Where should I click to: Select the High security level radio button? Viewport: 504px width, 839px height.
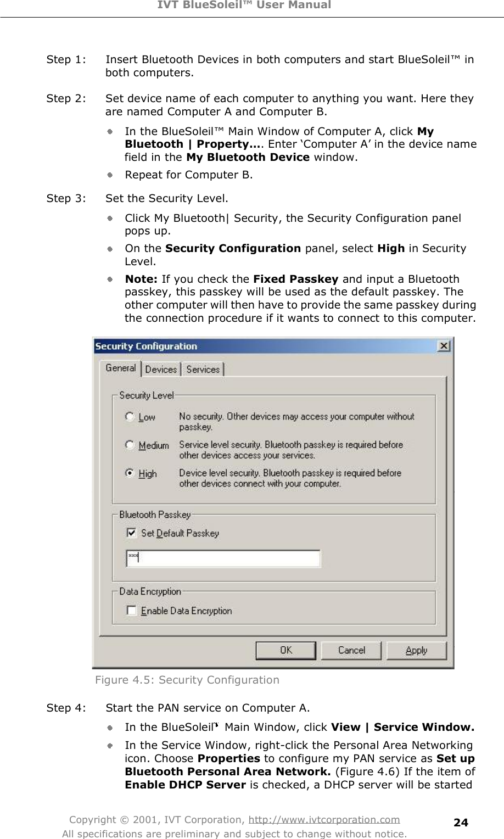pos(130,473)
